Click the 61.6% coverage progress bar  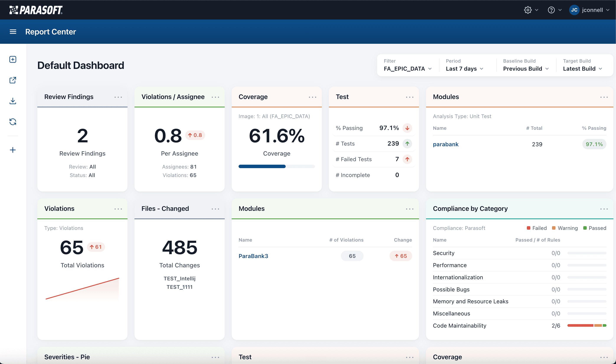(277, 166)
